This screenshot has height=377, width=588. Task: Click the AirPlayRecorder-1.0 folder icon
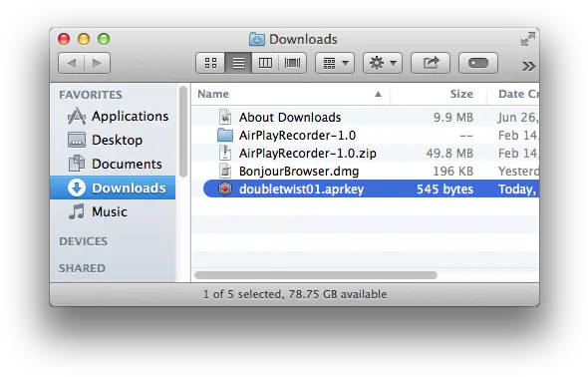[225, 135]
